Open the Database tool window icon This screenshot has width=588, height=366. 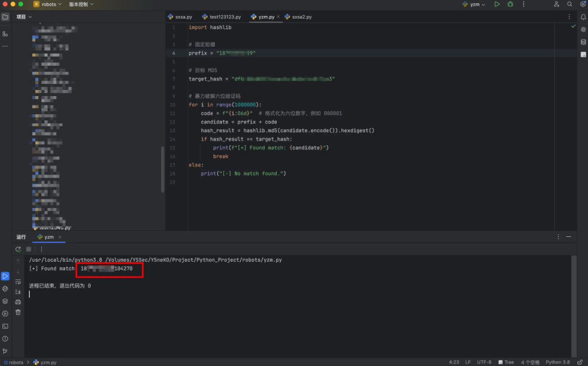pyautogui.click(x=583, y=42)
